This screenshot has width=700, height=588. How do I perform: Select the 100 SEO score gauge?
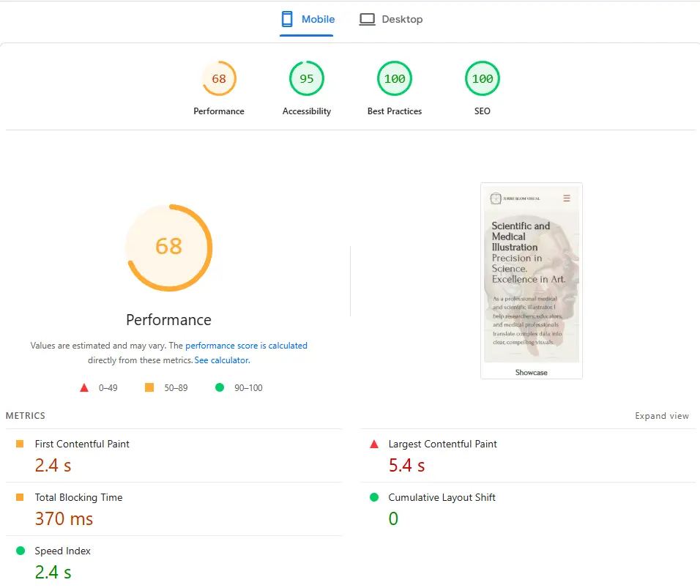coord(482,78)
